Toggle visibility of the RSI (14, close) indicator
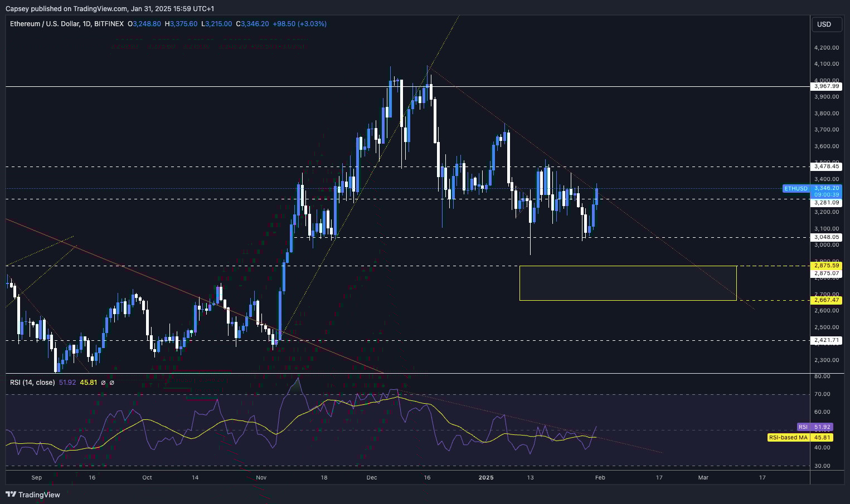The height and width of the screenshot is (504, 850). coord(32,383)
